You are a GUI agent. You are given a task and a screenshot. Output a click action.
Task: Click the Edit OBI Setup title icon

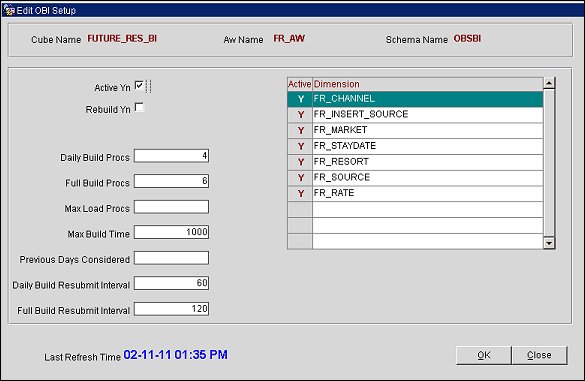coord(9,10)
